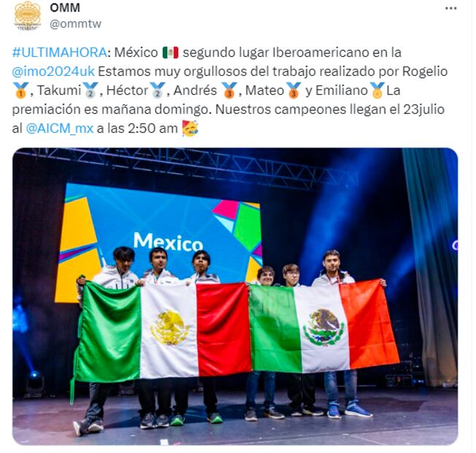
Task: Click the medal emoji after Emiliano
Action: coord(377,91)
